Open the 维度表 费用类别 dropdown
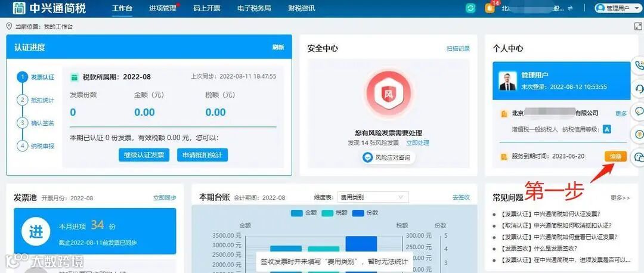The image size is (644, 273). pyautogui.click(x=373, y=197)
